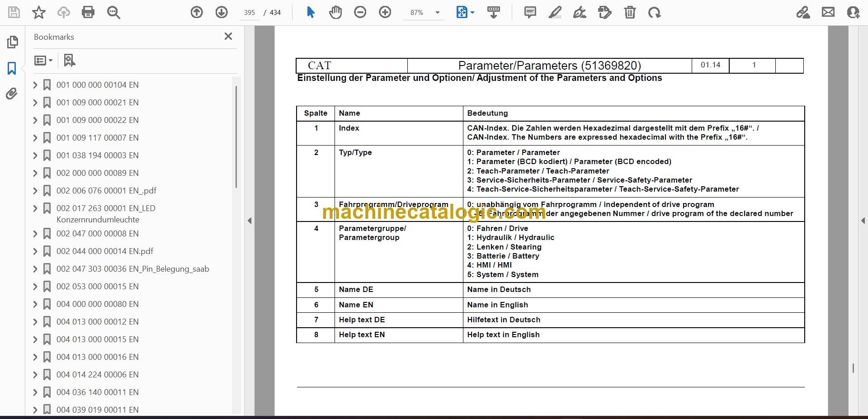Open bookmark 004 013 000 00015 EN
868x419 pixels.
click(x=97, y=339)
